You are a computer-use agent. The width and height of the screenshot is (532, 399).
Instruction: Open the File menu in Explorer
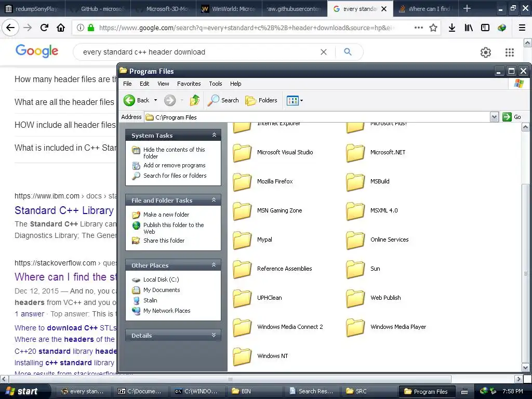coord(127,84)
